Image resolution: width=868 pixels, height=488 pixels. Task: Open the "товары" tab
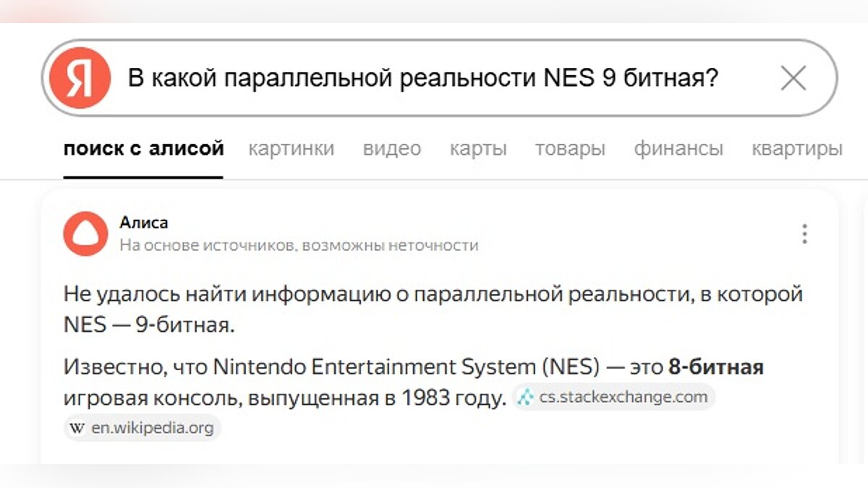point(570,149)
